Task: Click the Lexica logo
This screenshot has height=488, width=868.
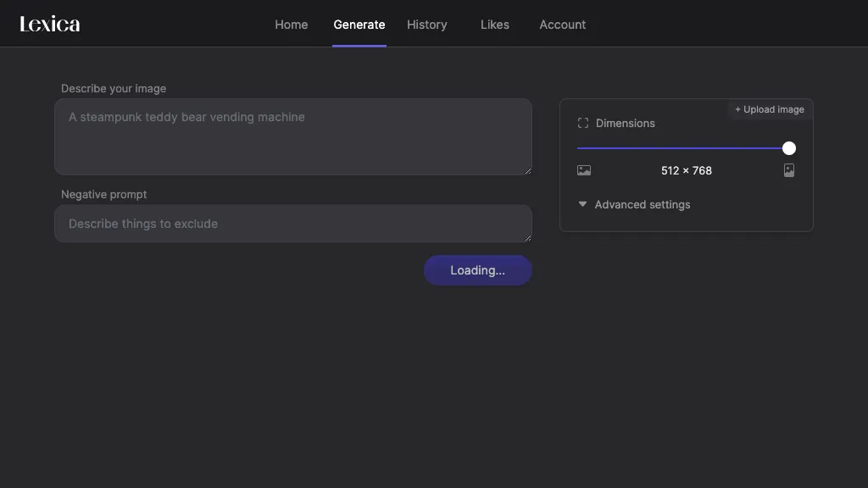Action: click(x=50, y=24)
